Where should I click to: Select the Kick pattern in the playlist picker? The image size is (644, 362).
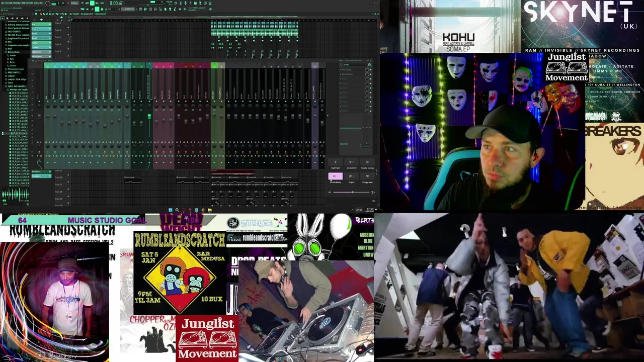coord(41,24)
